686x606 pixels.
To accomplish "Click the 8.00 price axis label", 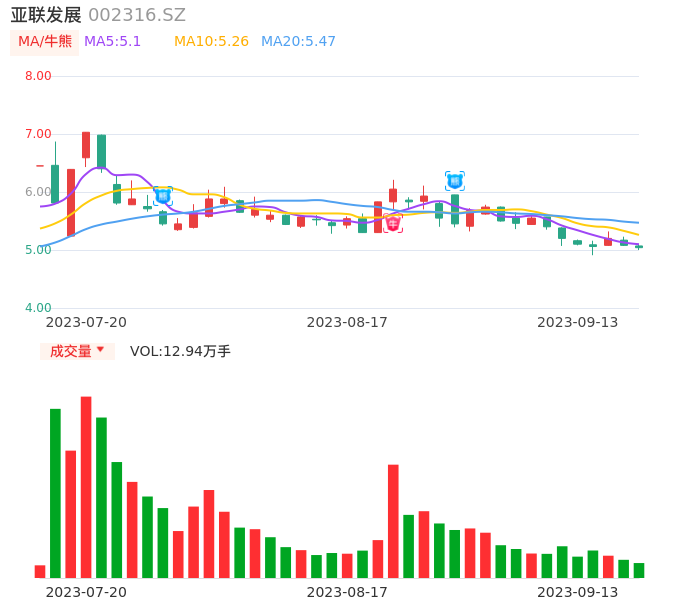I will 38,76.
